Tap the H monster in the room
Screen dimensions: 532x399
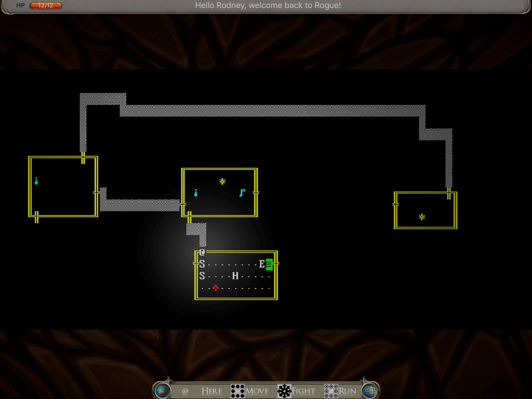click(x=235, y=276)
